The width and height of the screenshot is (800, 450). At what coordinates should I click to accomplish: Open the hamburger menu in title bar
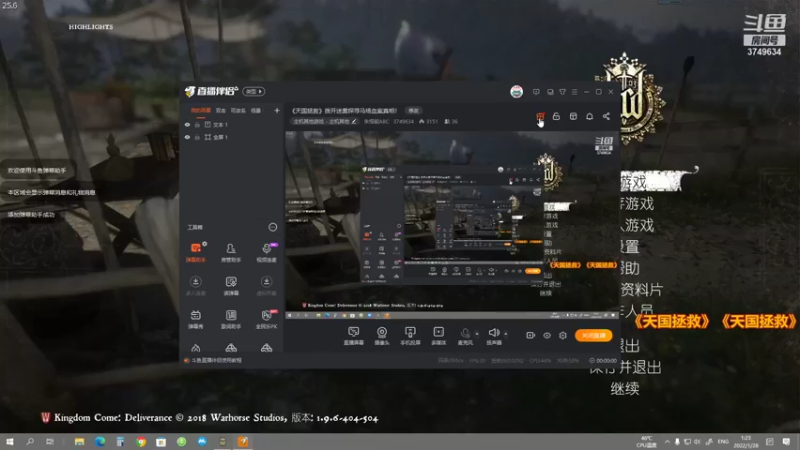pyautogui.click(x=574, y=92)
